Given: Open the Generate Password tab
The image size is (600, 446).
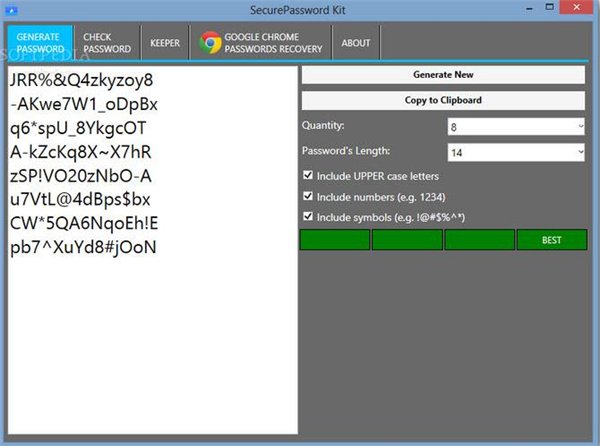Looking at the screenshot, I should (x=40, y=43).
